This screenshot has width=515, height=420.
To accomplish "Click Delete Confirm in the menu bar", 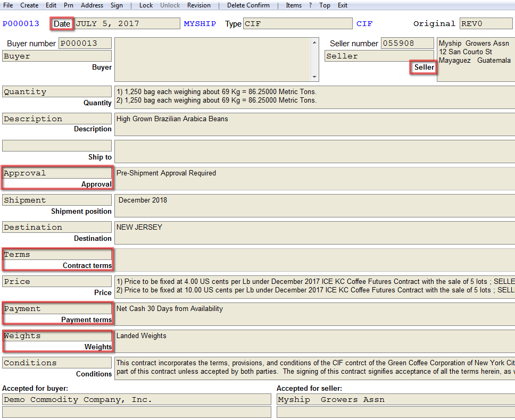I will 248,5.
